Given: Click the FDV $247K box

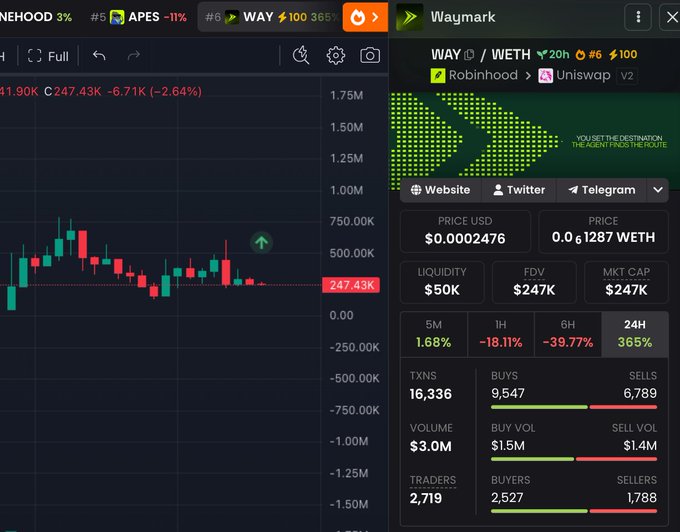Looking at the screenshot, I should click(x=534, y=282).
